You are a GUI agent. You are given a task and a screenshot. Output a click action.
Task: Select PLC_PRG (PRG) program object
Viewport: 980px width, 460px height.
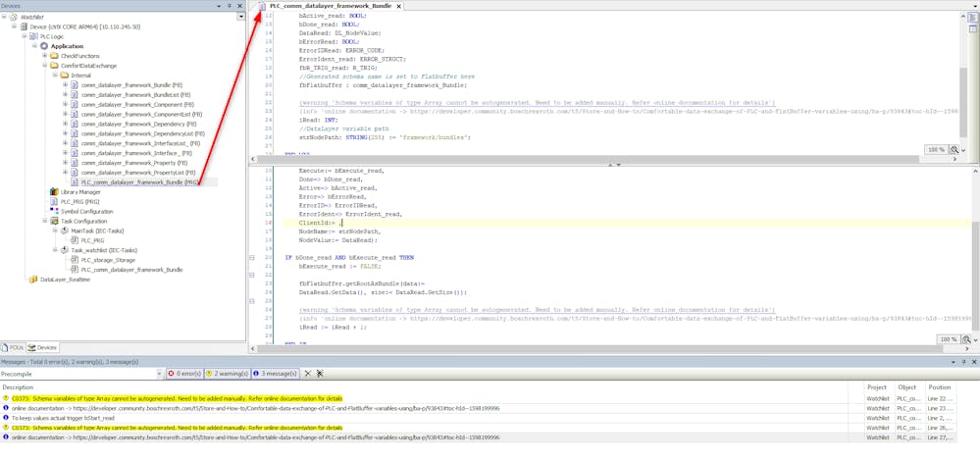80,202
